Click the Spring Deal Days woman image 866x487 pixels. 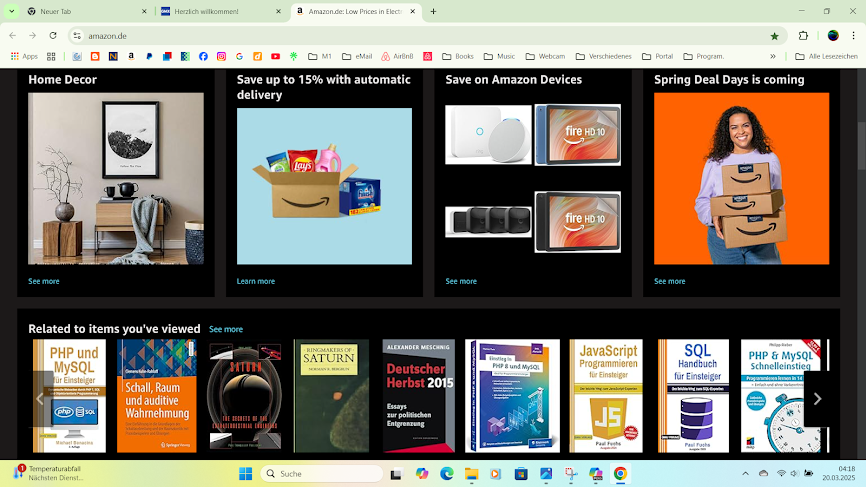click(742, 178)
